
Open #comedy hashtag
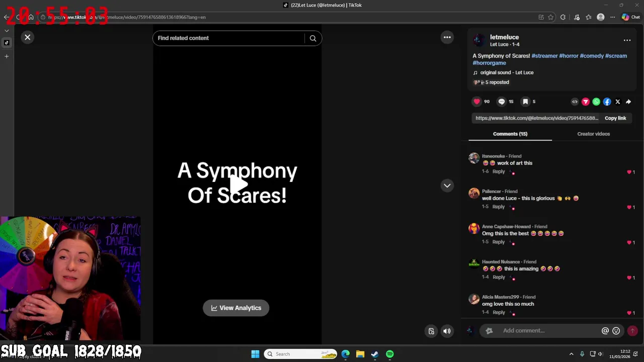click(x=592, y=56)
